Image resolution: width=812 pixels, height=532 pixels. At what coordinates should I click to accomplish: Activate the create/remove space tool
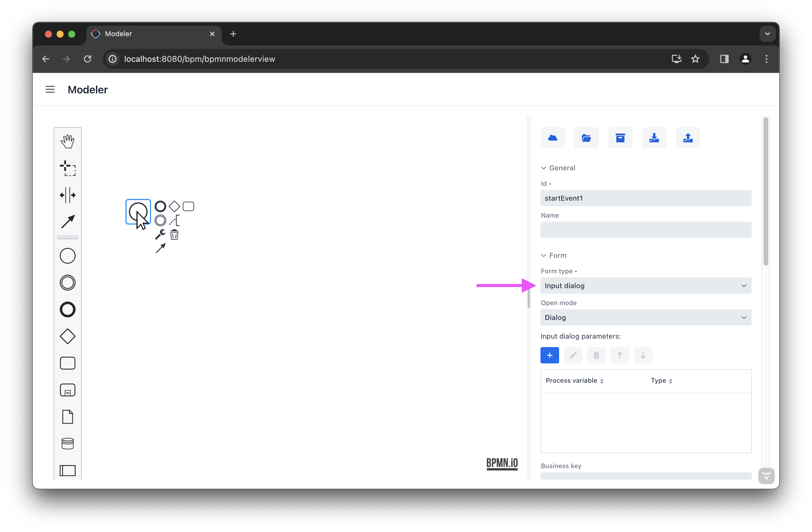click(68, 195)
